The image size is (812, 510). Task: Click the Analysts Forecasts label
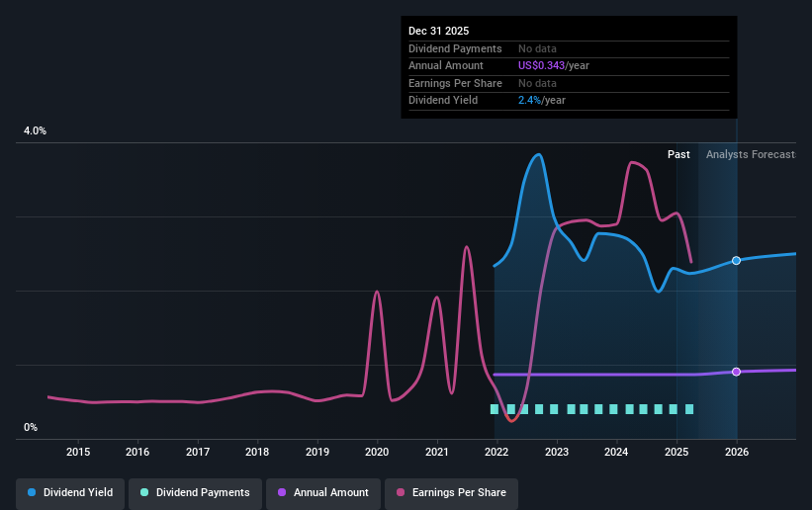[751, 154]
